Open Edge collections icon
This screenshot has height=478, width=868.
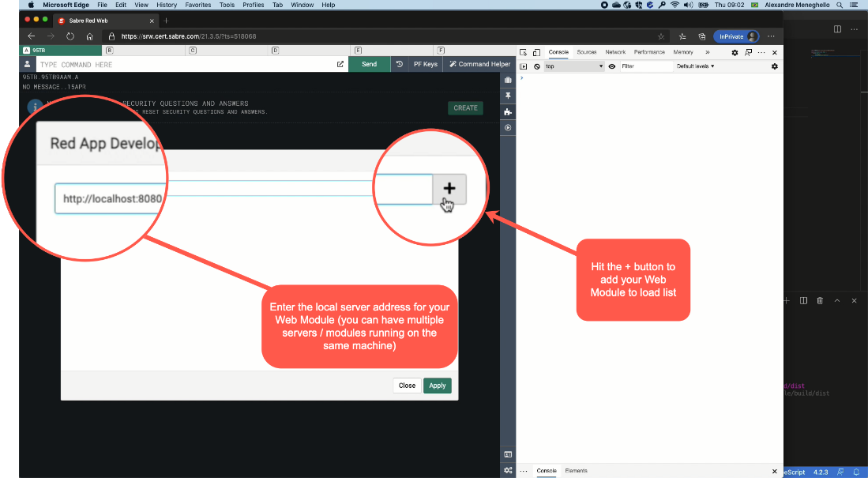(702, 36)
